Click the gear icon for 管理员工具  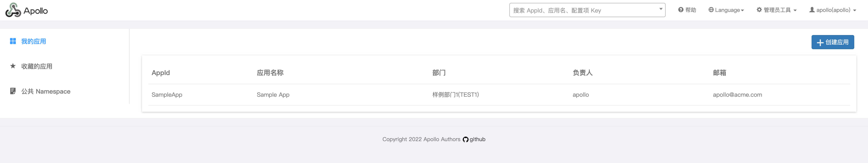point(759,10)
